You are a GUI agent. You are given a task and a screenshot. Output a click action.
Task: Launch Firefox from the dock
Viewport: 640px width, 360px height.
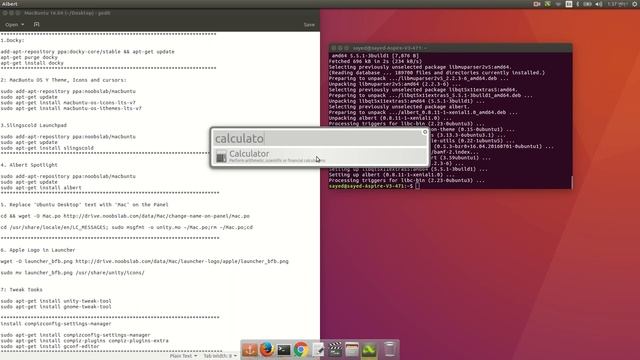click(267, 350)
